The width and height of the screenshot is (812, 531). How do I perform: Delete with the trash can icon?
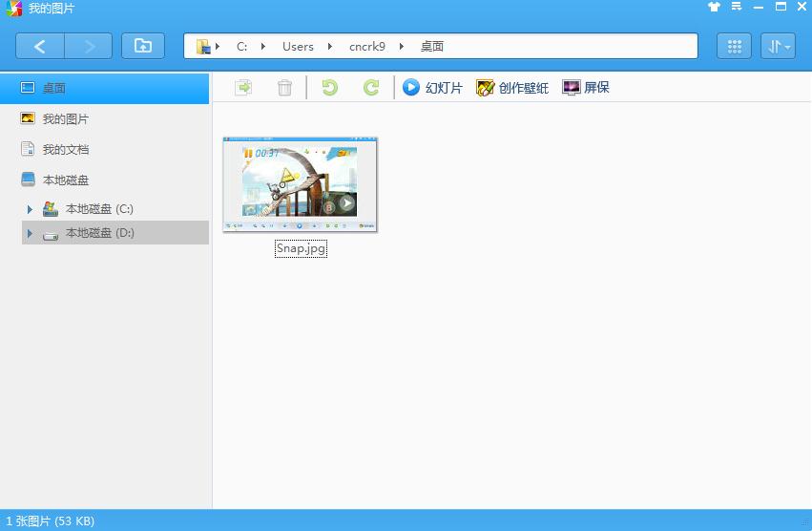click(x=284, y=87)
